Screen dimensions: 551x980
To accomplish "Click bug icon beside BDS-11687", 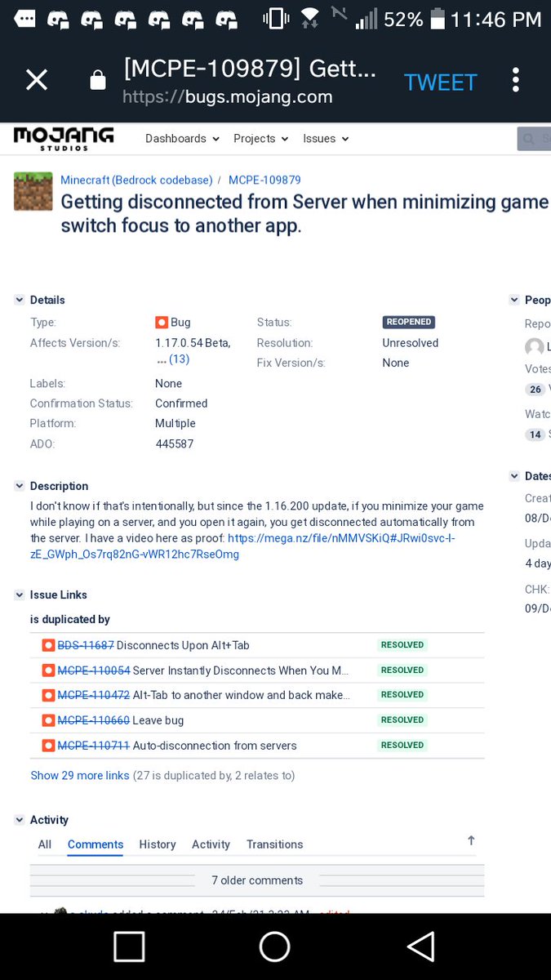I will (x=48, y=645).
